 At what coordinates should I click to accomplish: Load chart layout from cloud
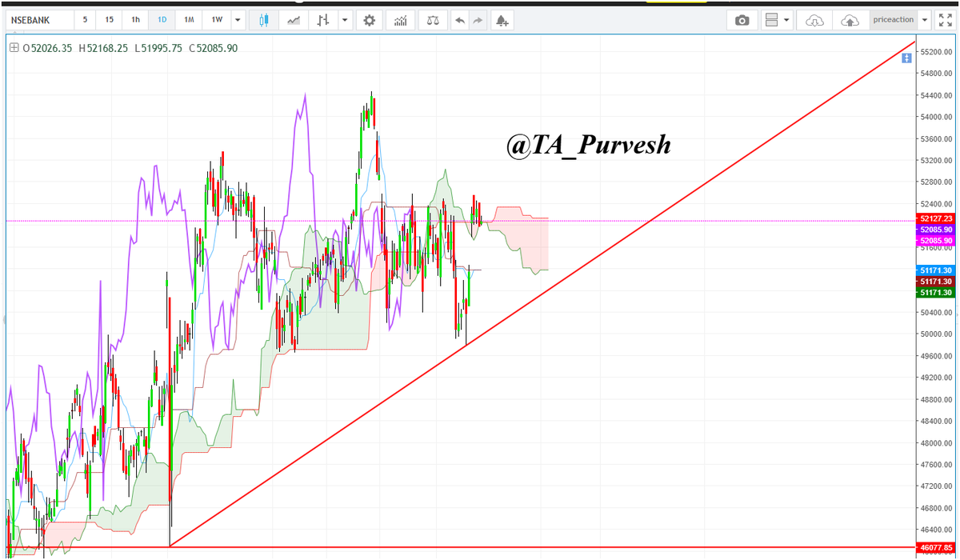(x=814, y=20)
